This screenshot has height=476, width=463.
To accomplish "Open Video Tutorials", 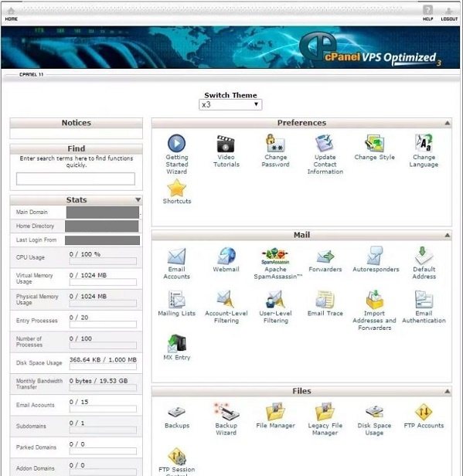I will tap(226, 144).
